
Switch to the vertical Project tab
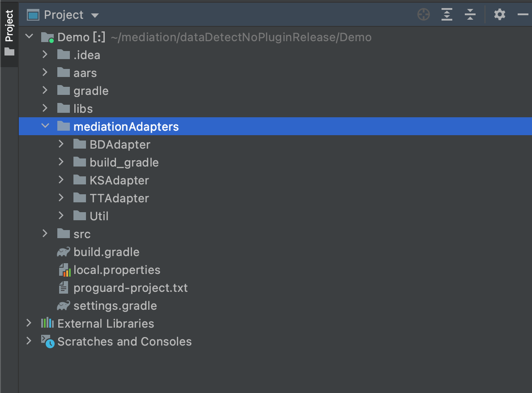point(9,32)
